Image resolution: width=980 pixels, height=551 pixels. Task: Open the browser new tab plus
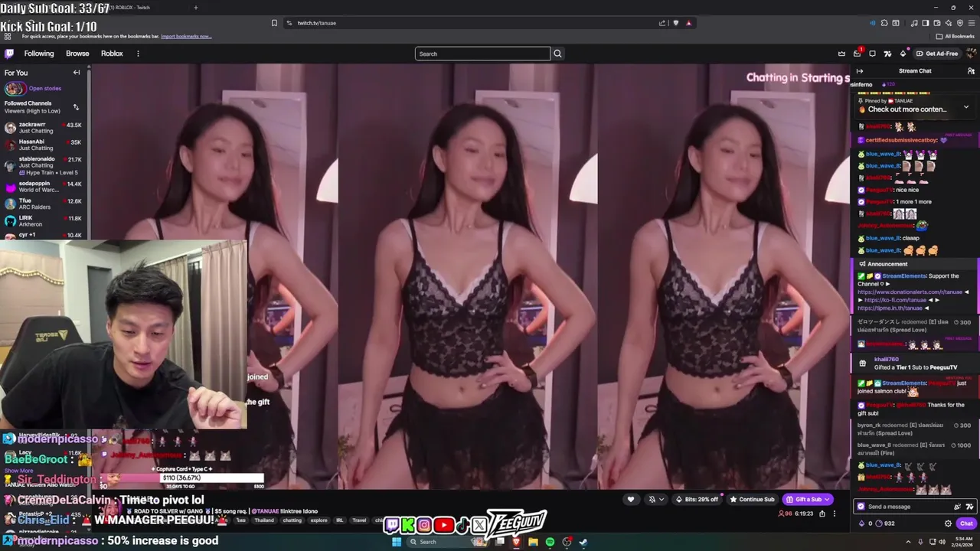click(x=195, y=8)
